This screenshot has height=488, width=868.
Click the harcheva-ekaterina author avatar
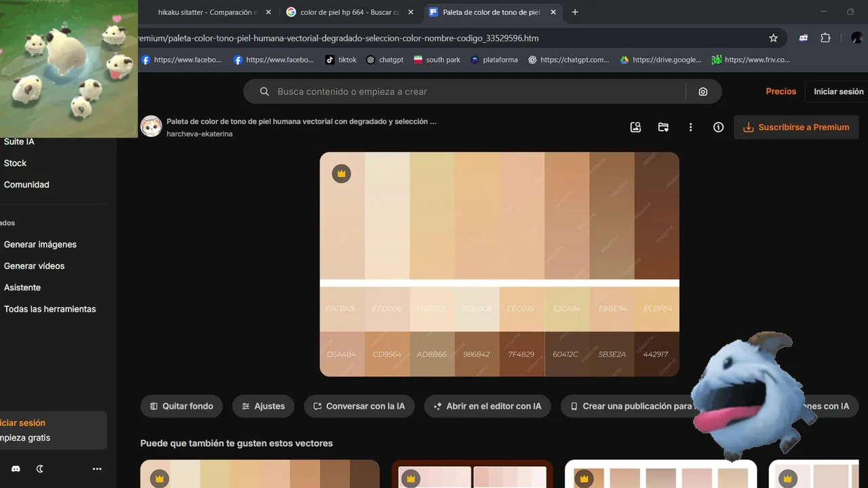tap(151, 126)
